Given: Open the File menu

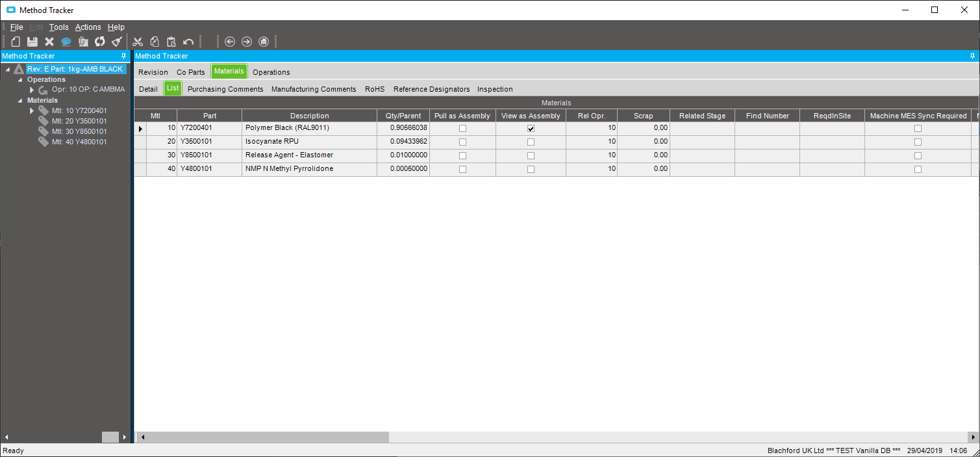Looking at the screenshot, I should [x=17, y=27].
